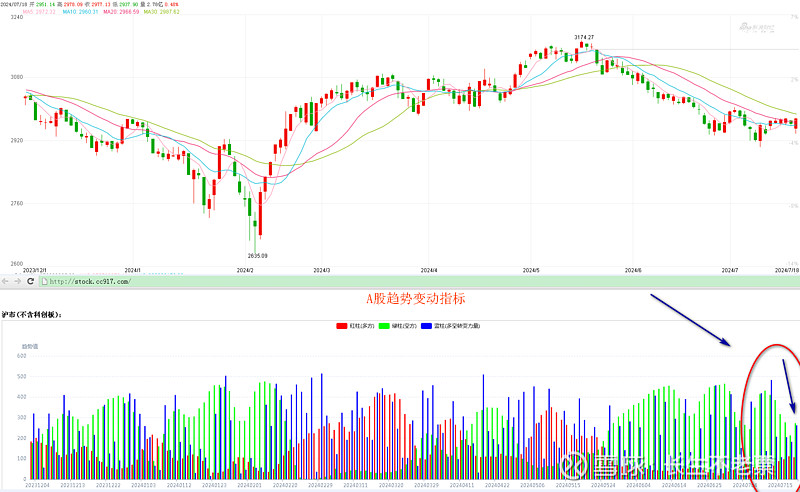800x492 pixels.
Task: Reload the page with the refresh icon
Action: [x=29, y=282]
